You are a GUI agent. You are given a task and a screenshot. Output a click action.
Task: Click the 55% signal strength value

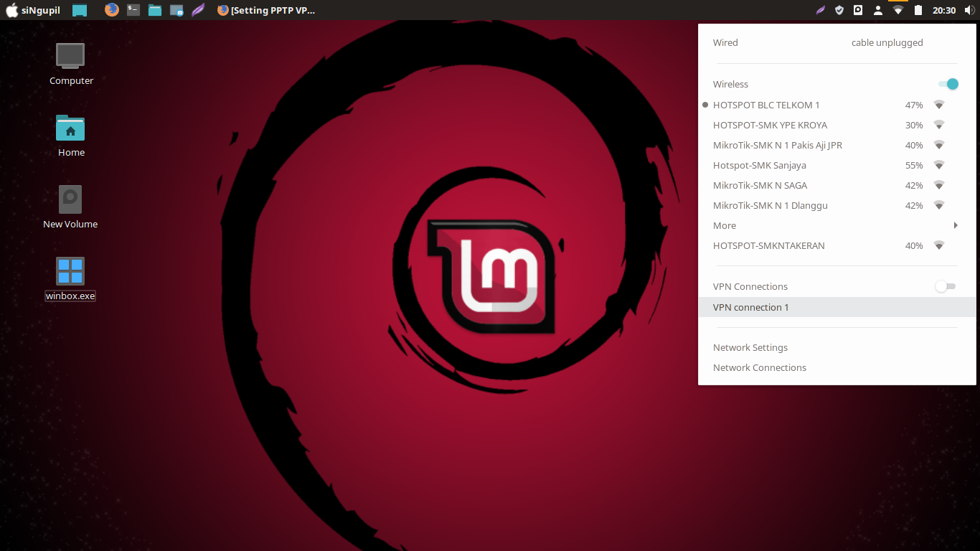click(x=914, y=165)
